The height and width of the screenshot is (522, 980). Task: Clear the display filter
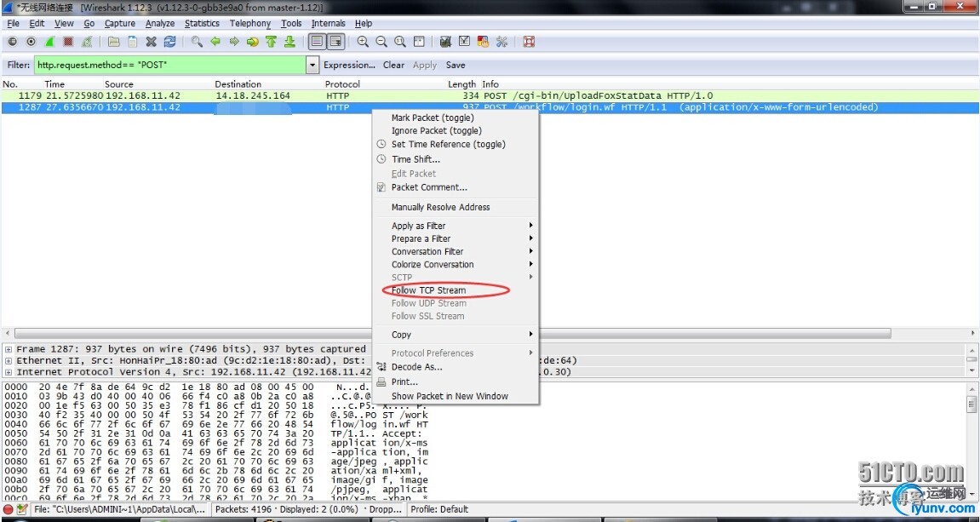click(x=393, y=65)
